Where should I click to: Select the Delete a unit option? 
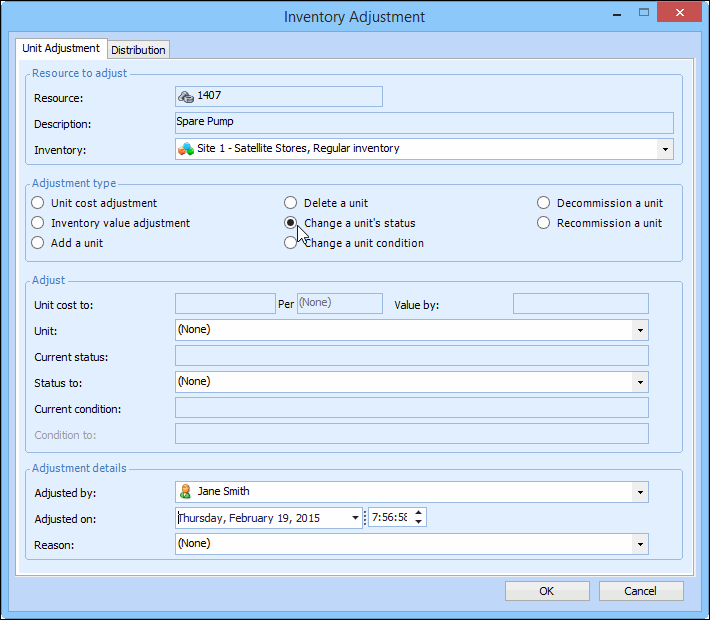[291, 203]
